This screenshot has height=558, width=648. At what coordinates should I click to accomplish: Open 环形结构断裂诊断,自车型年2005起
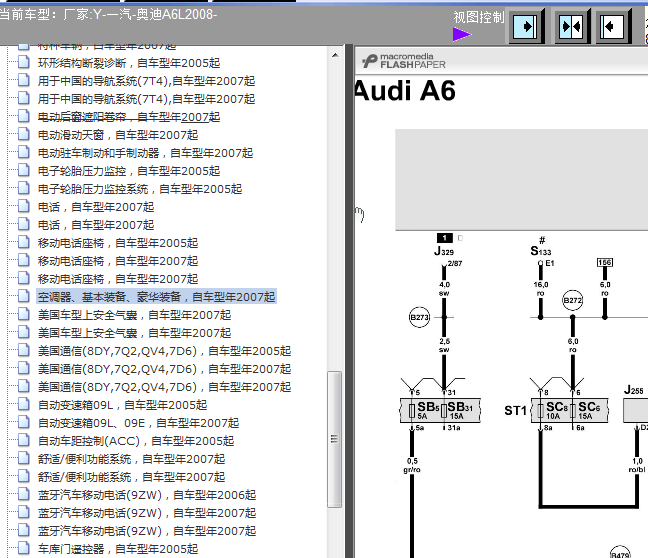(x=129, y=63)
